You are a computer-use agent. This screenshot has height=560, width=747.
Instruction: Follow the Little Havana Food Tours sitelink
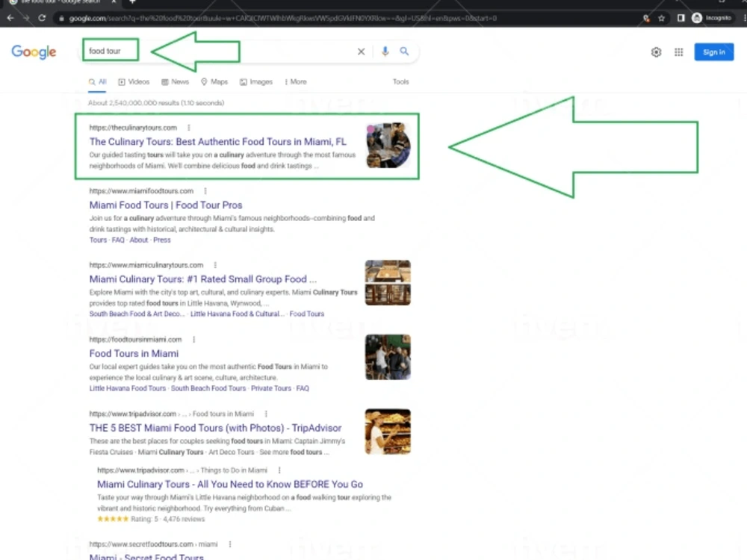[127, 388]
